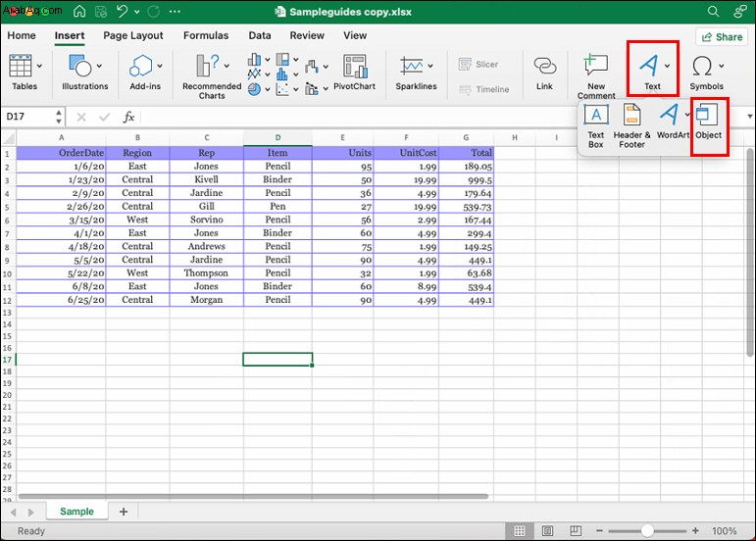Open the Home ribbon tab
This screenshot has height=541, width=756.
22,35
